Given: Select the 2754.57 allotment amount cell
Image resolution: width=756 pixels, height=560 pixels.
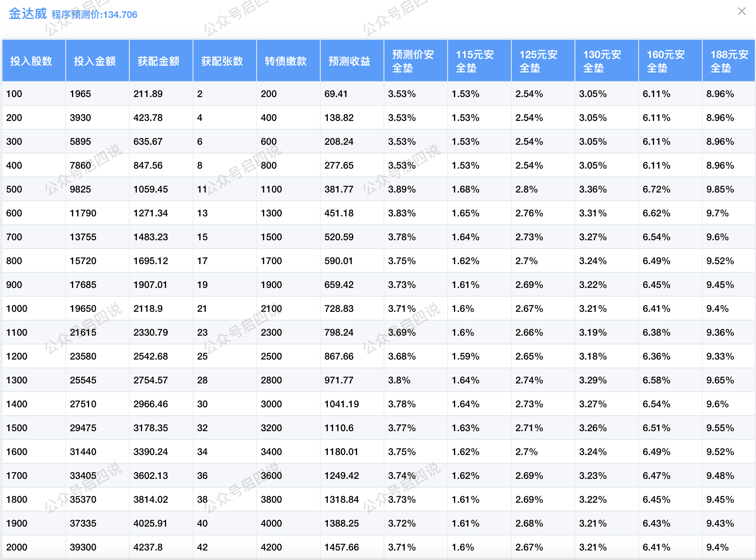Looking at the screenshot, I should pyautogui.click(x=150, y=380).
